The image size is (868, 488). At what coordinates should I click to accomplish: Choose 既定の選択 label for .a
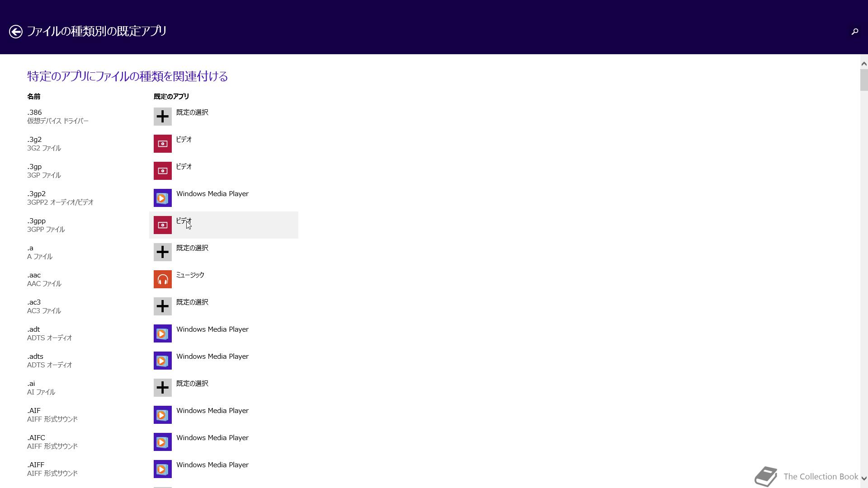click(x=192, y=248)
